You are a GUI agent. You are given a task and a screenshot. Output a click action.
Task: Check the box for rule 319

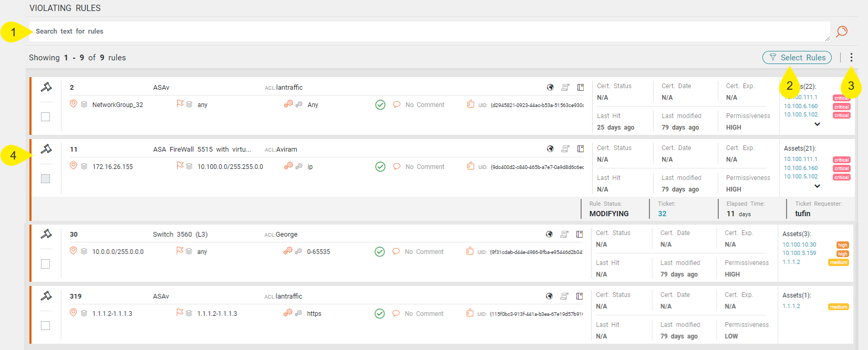(x=46, y=325)
